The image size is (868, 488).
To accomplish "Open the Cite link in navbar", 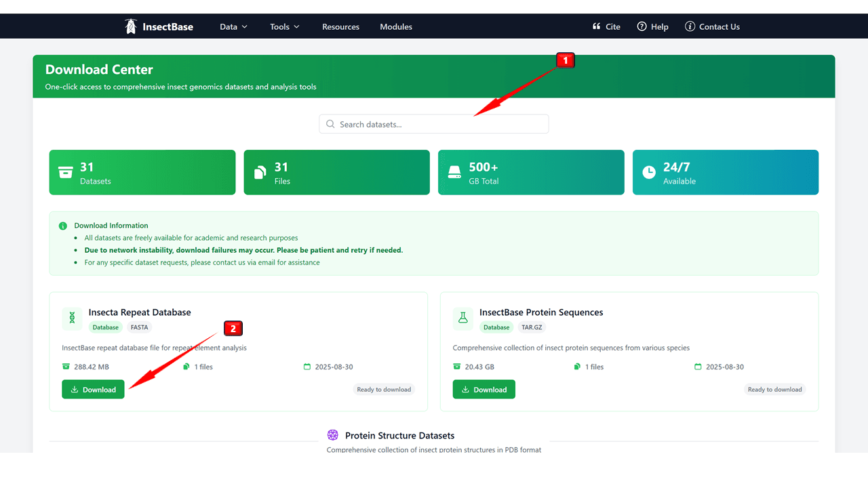I will (x=606, y=27).
